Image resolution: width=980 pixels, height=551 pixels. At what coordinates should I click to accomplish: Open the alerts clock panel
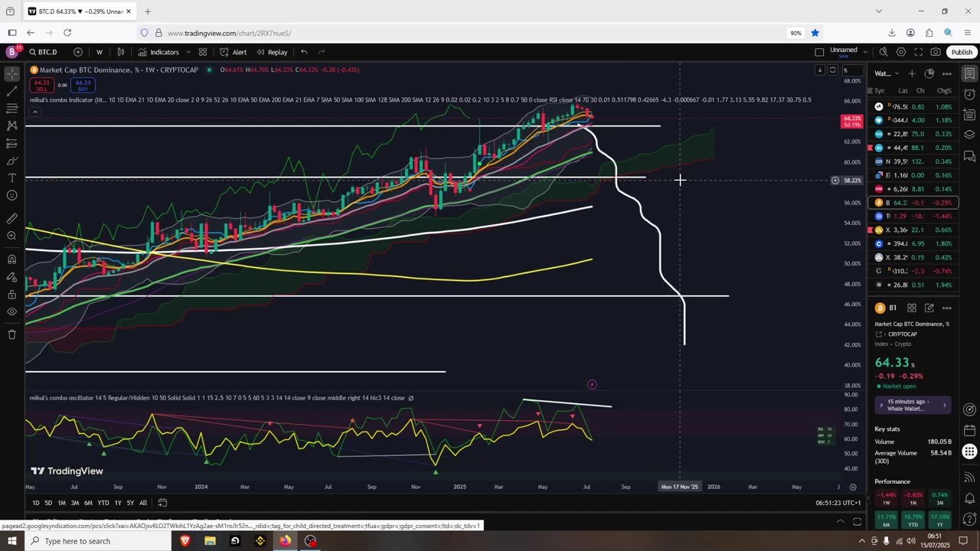[x=969, y=94]
